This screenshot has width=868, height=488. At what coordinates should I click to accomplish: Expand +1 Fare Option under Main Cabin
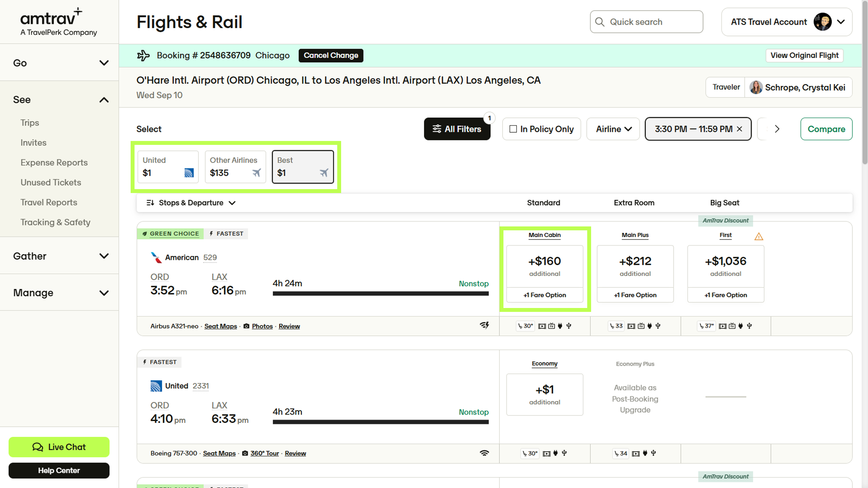pyautogui.click(x=545, y=295)
